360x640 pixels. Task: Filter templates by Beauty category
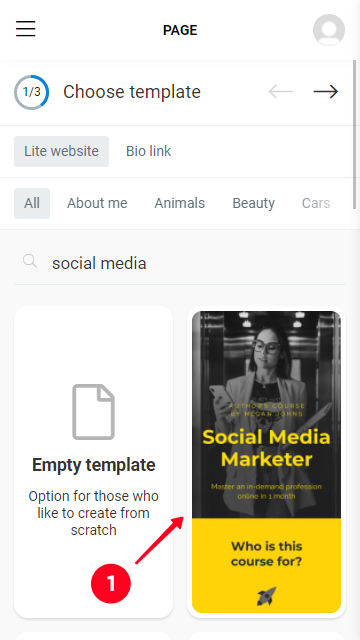(253, 203)
